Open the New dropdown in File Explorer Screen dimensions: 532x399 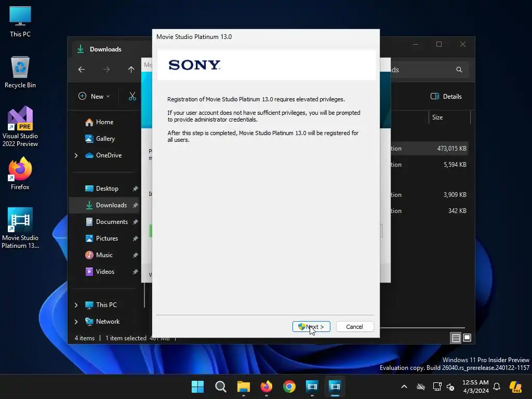[x=95, y=96]
